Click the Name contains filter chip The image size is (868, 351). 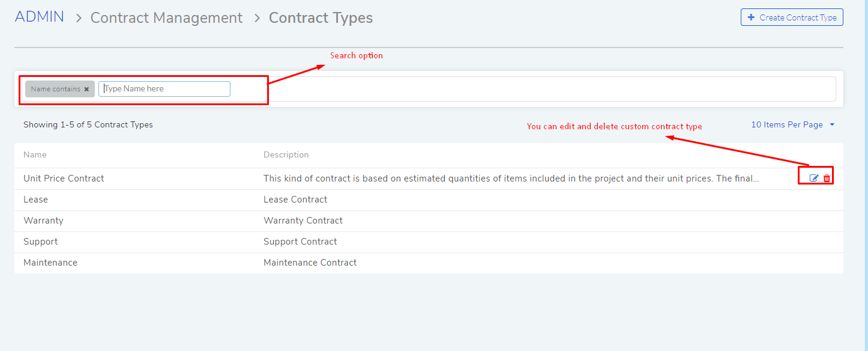pos(60,89)
